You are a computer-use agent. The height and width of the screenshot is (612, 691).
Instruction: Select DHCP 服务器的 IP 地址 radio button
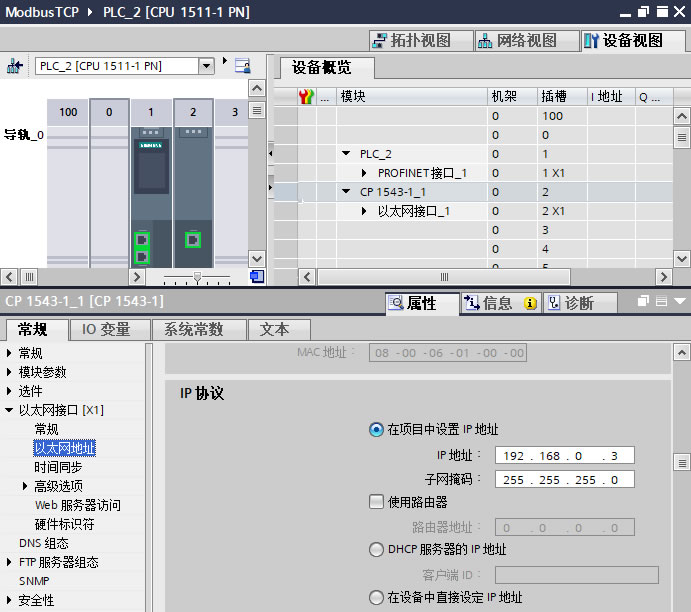click(376, 549)
